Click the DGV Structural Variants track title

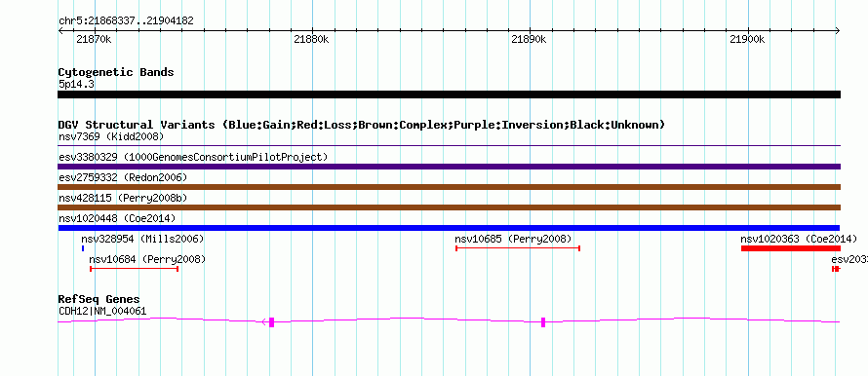362,125
